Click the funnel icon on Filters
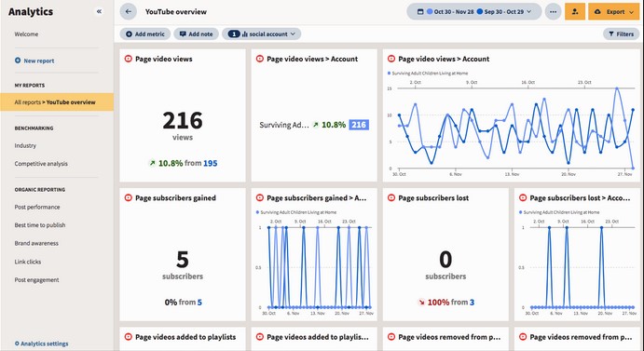The image size is (644, 351). pyautogui.click(x=611, y=34)
